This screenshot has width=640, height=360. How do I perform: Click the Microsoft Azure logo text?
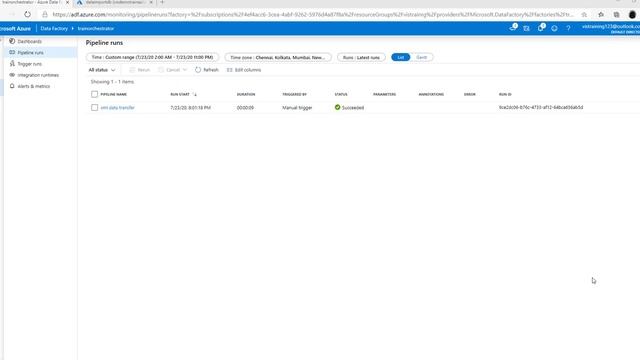click(15, 28)
